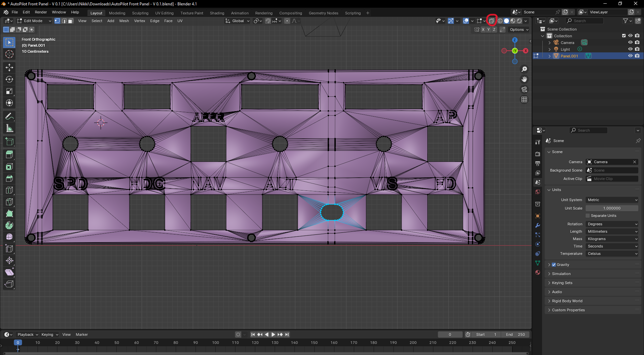Viewport: 644px width, 355px height.
Task: Click the Unit Scale value field
Action: pyautogui.click(x=612, y=208)
